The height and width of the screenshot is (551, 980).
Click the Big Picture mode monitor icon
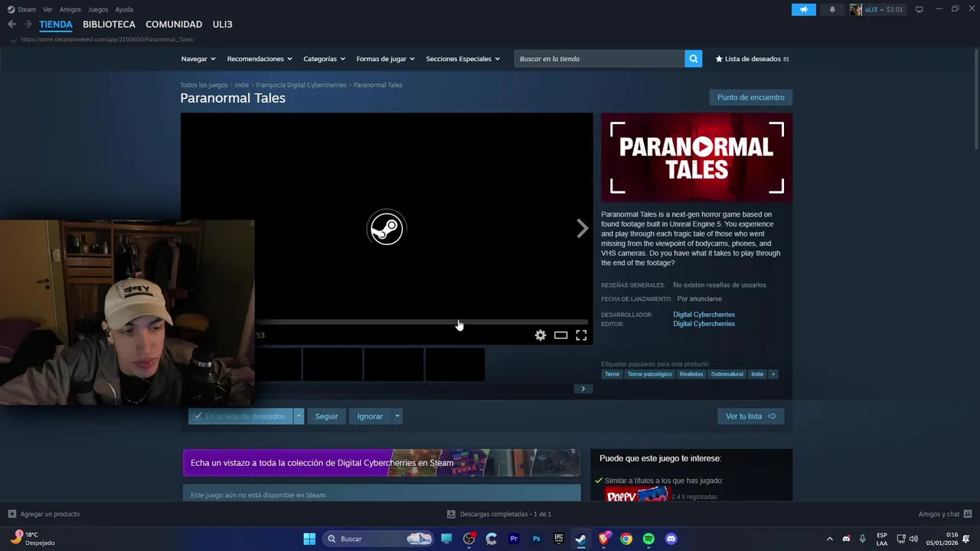tap(919, 9)
